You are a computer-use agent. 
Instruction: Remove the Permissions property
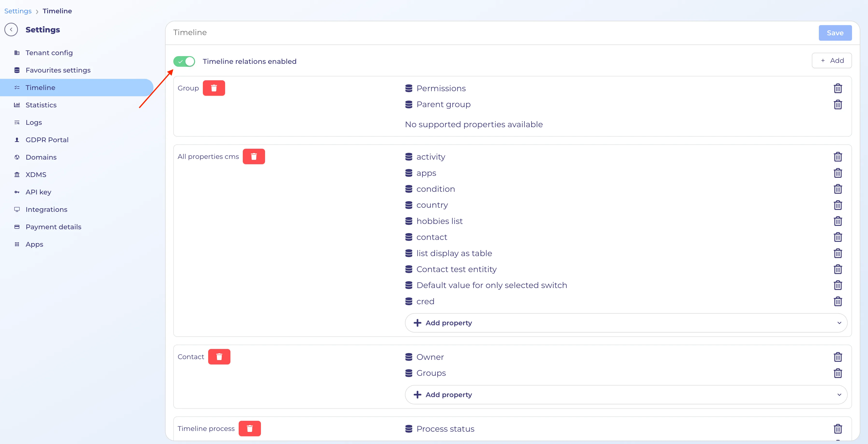tap(838, 88)
